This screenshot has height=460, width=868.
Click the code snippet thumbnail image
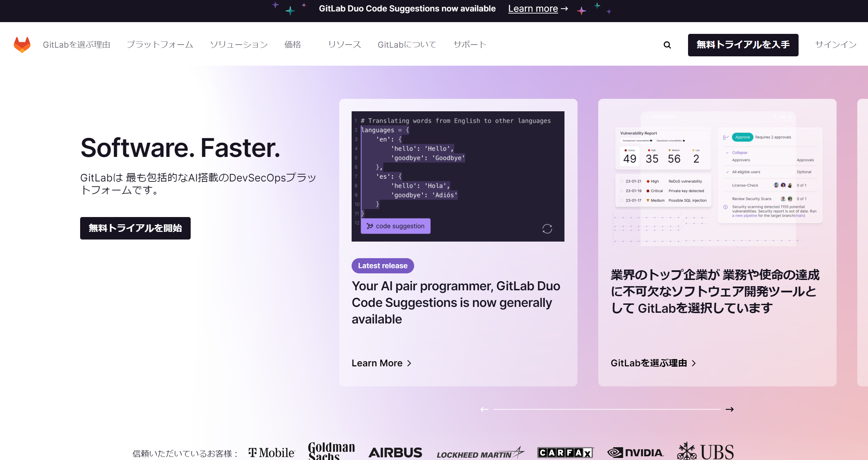coord(458,176)
